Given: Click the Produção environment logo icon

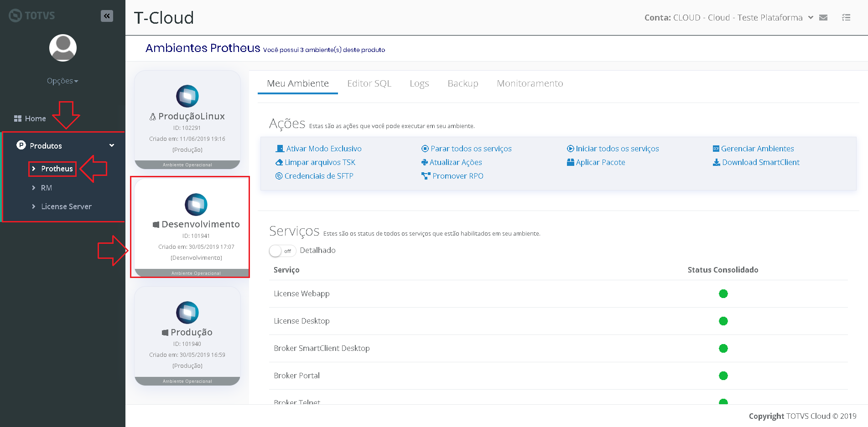Looking at the screenshot, I should click(x=187, y=313).
